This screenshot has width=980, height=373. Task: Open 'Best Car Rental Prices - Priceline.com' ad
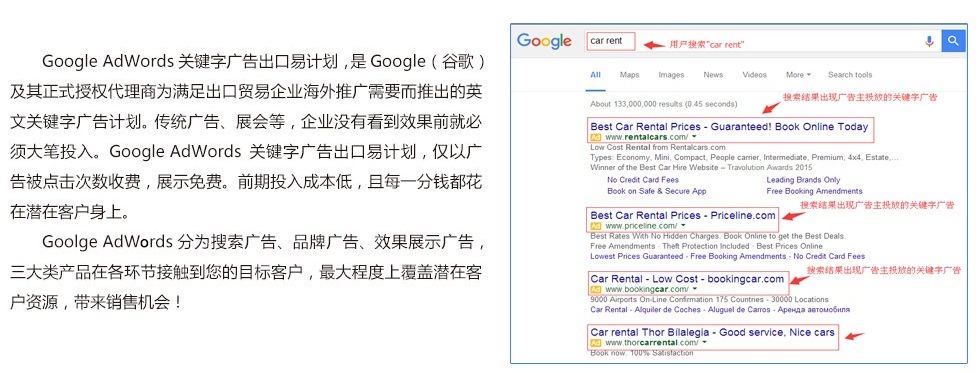coord(682,215)
